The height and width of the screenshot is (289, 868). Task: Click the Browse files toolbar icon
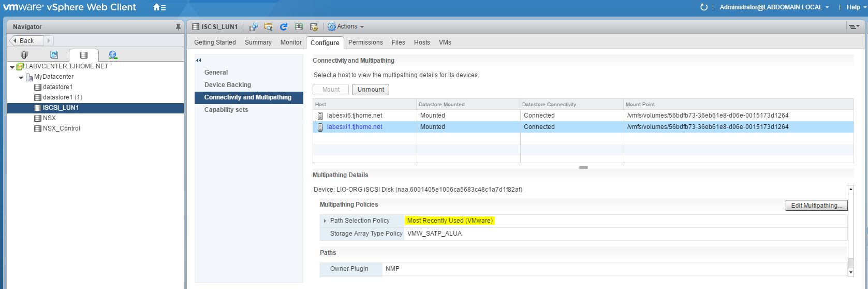268,26
